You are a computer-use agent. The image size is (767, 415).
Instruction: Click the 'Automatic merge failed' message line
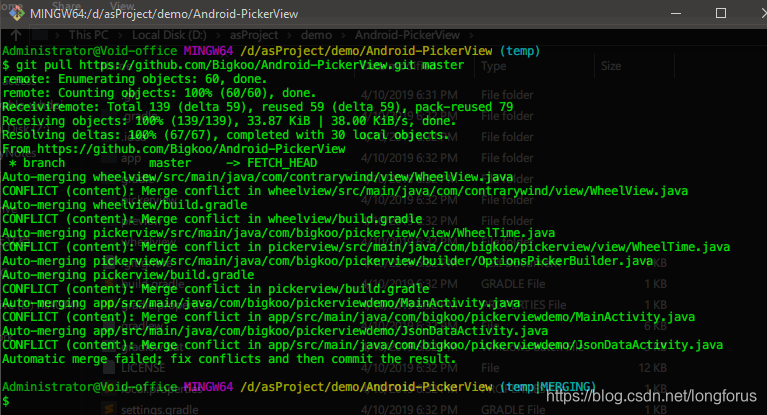point(229,359)
